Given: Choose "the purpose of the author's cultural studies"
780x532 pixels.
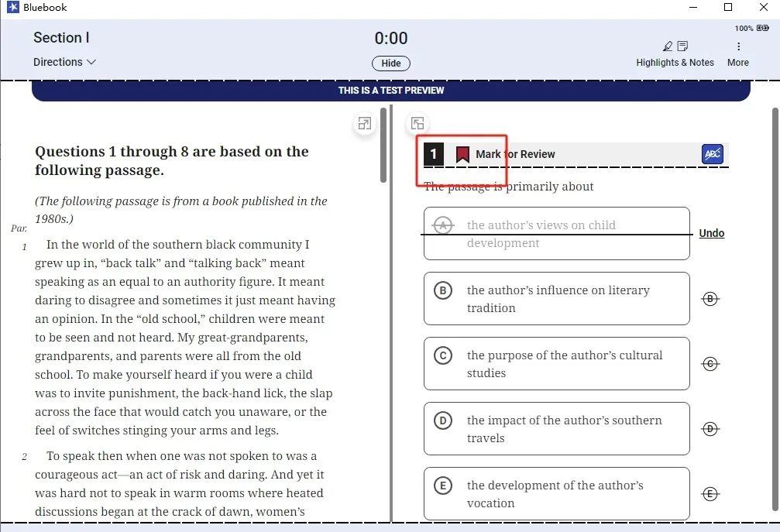Looking at the screenshot, I should 557,364.
